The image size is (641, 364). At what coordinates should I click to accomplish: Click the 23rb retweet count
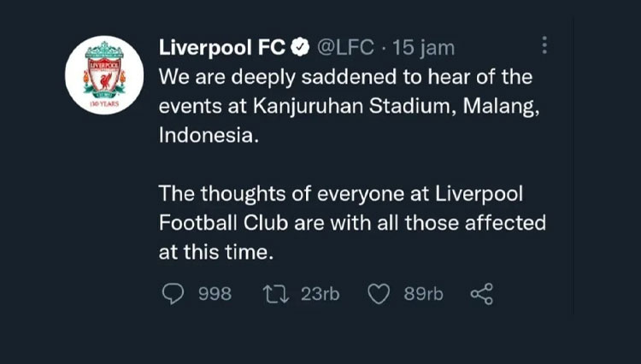coord(320,294)
